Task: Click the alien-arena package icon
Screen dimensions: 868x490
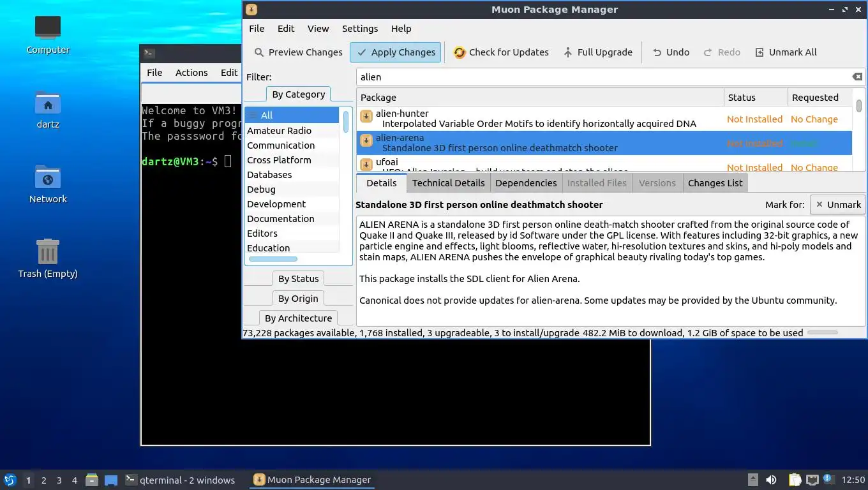Action: pos(366,140)
